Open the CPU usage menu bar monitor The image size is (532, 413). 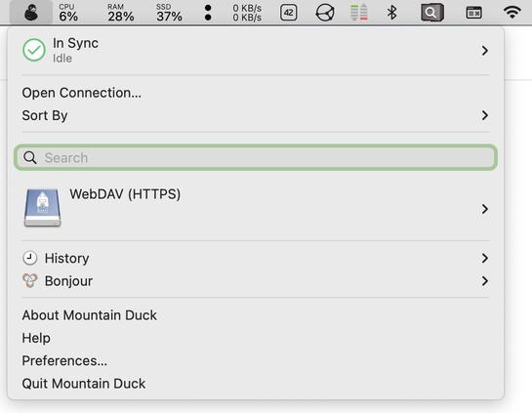[68, 13]
